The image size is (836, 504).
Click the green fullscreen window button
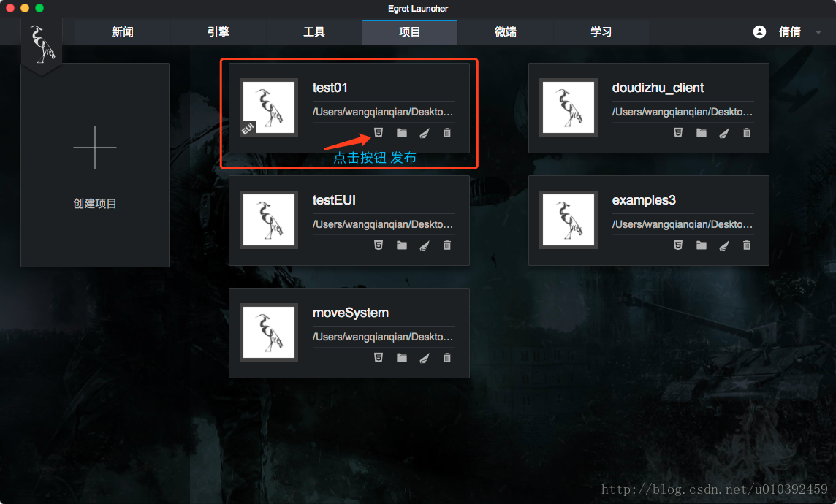tap(39, 8)
